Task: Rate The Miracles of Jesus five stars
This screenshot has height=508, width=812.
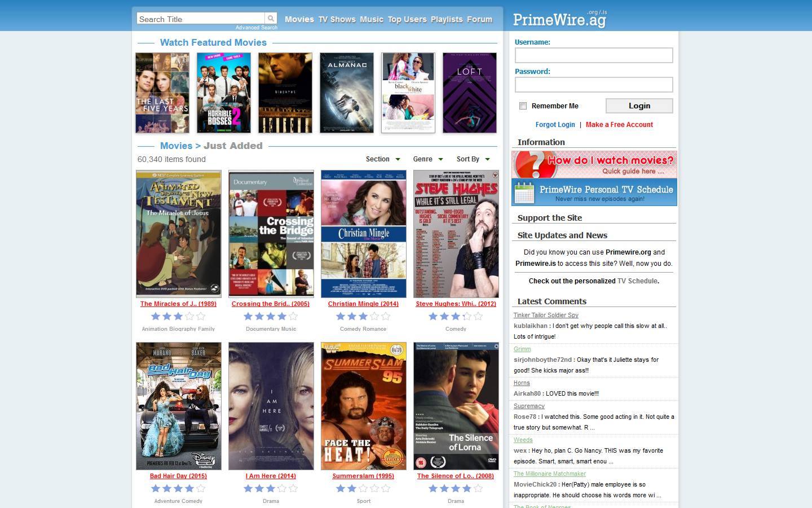Action: pos(201,317)
